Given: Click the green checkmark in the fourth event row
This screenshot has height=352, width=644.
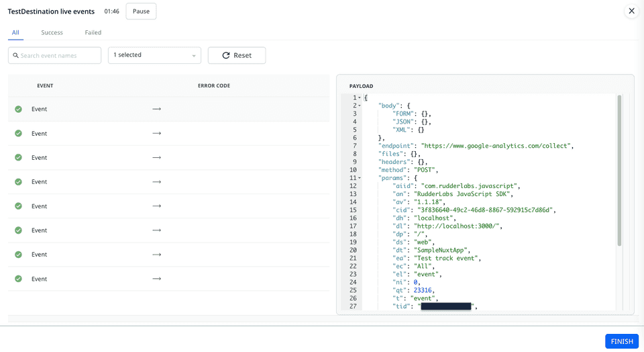Looking at the screenshot, I should click(19, 182).
